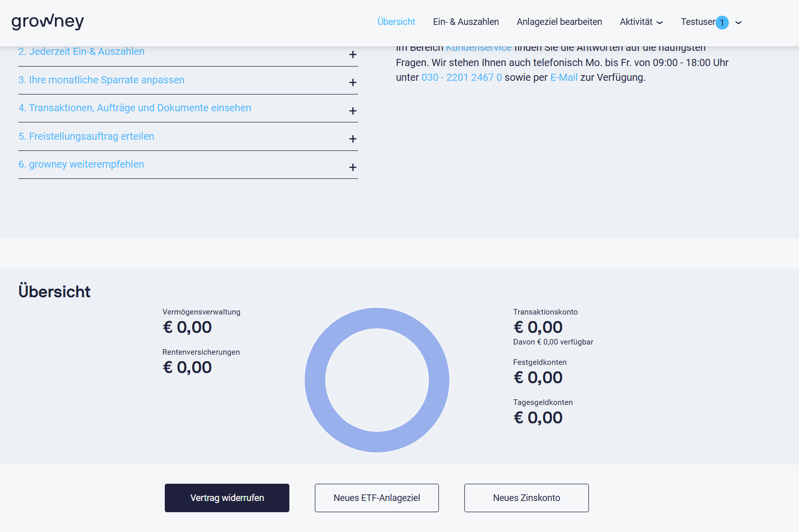Click plus icon for Transaktionen, Aufträge row

click(x=353, y=111)
